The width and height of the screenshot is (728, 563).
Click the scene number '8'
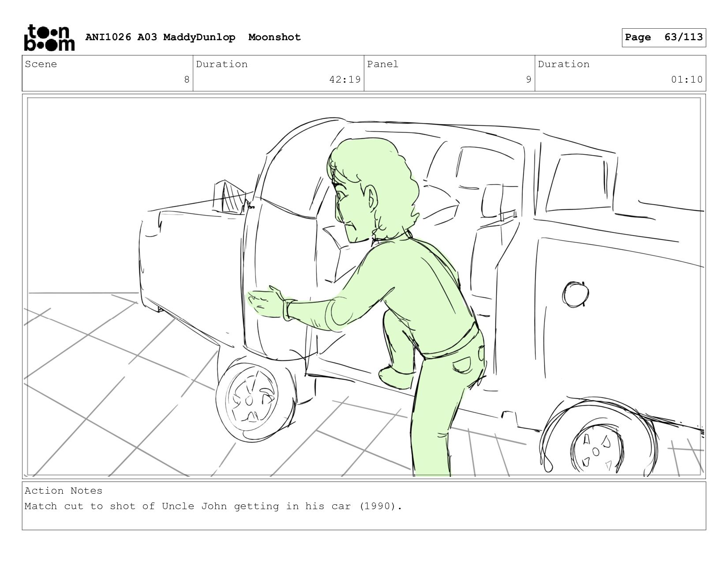pos(187,79)
